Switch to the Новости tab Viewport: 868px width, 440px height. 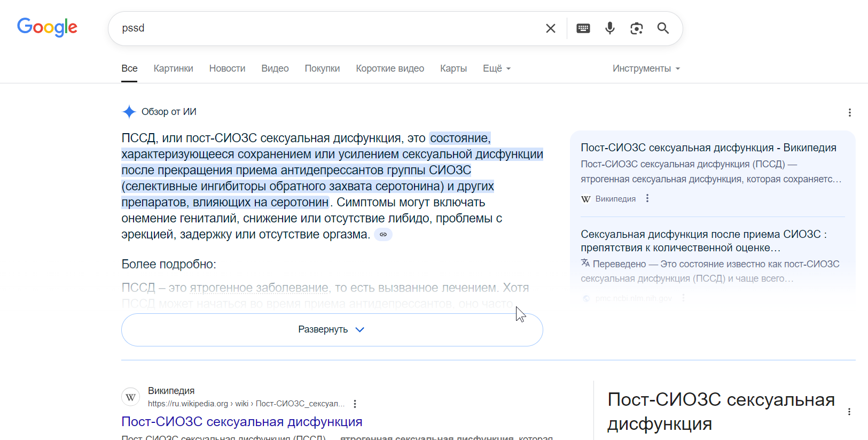[227, 68]
